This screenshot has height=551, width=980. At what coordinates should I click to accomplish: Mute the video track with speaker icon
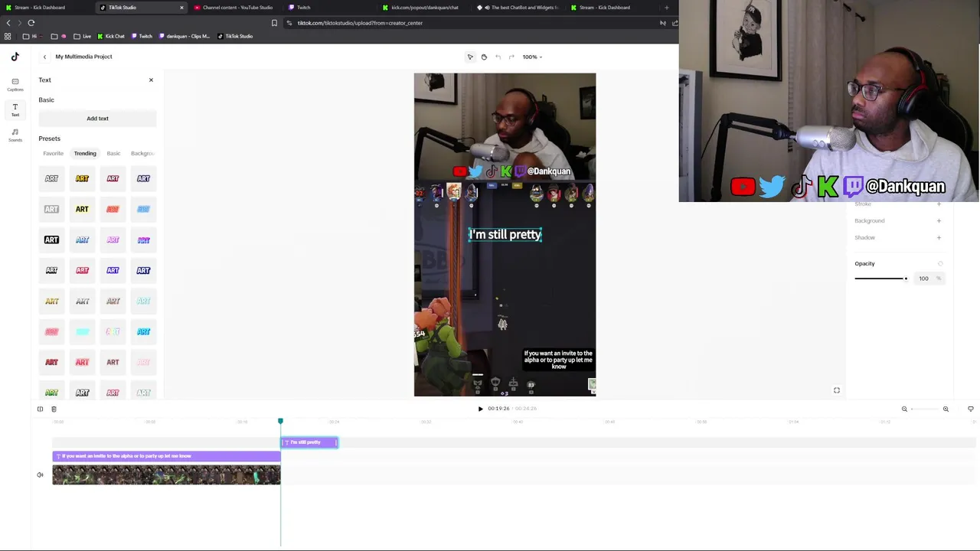coord(40,474)
